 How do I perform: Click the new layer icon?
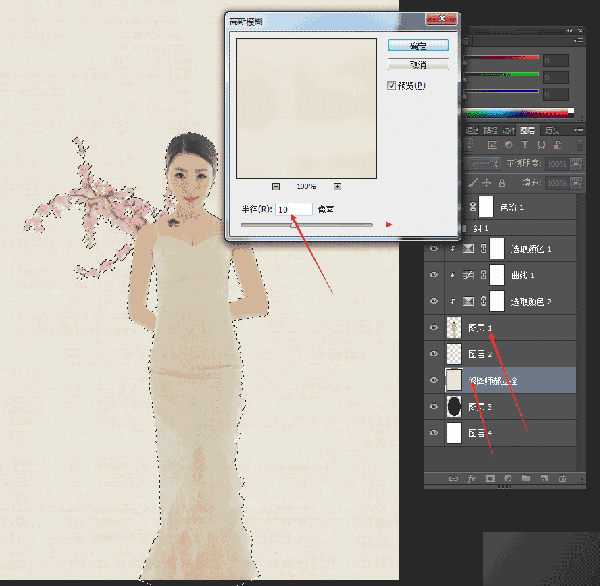[x=544, y=478]
